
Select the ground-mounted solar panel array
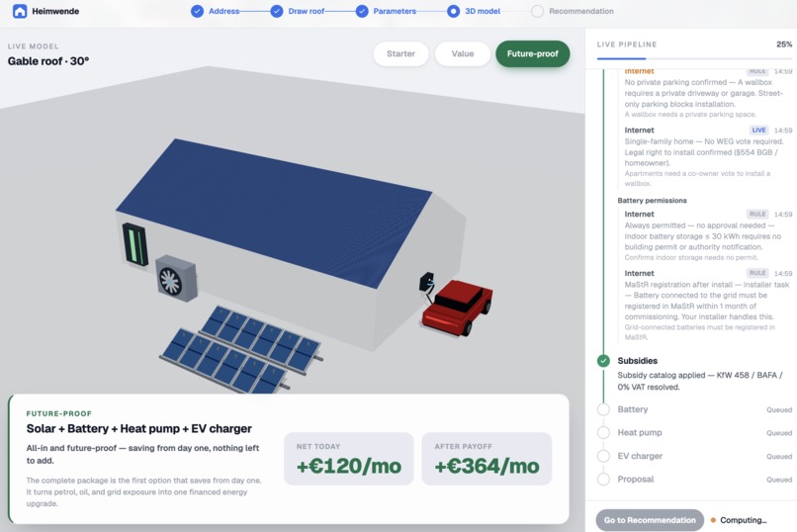coord(241,348)
